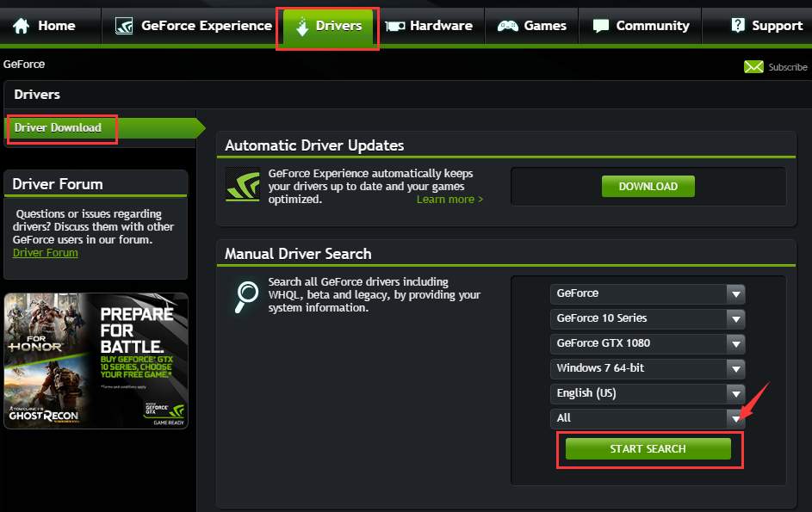Click the Home house icon

pyautogui.click(x=22, y=25)
